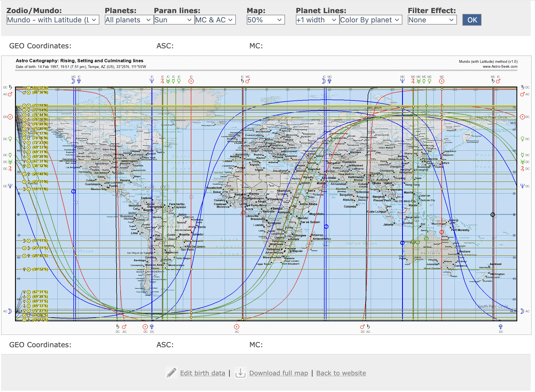Click the yellow 28°48'N paran latitude label
Viewport: 535px width, 392px height.
coord(40,174)
